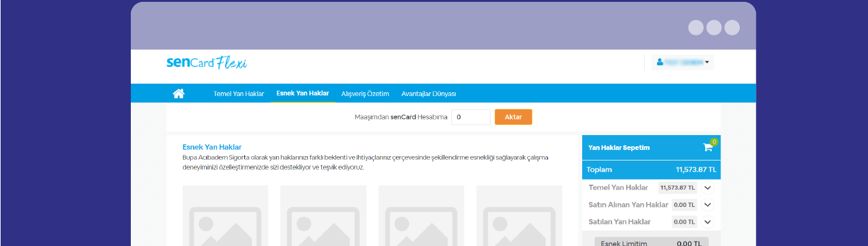Click the Toplam 11,573.87 TL amount
This screenshot has height=246, width=868.
point(696,169)
